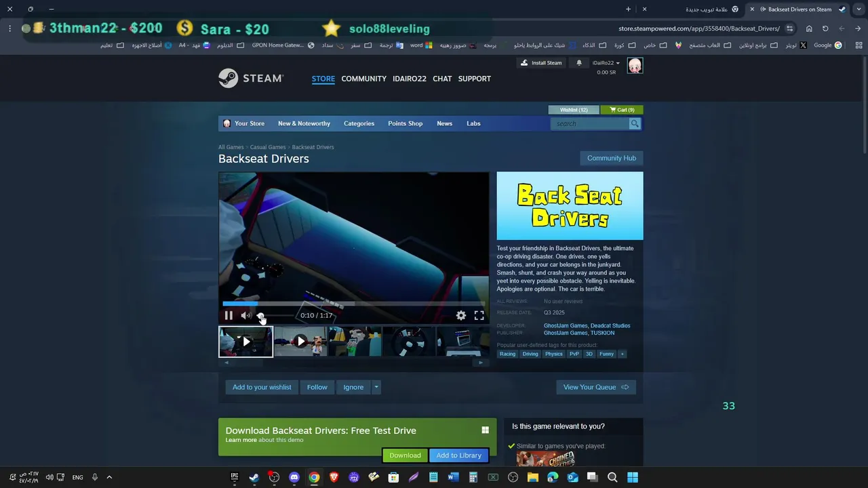
Task: Open the Windows Start menu
Action: coord(633,477)
